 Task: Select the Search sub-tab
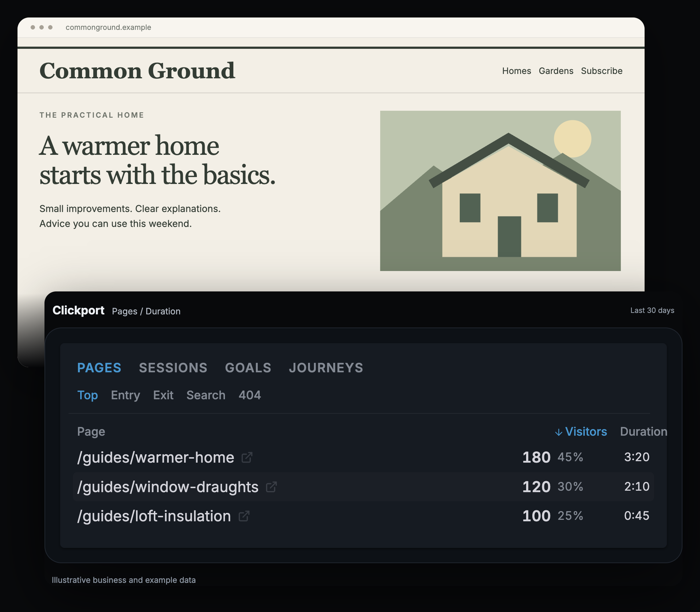pyautogui.click(x=206, y=395)
